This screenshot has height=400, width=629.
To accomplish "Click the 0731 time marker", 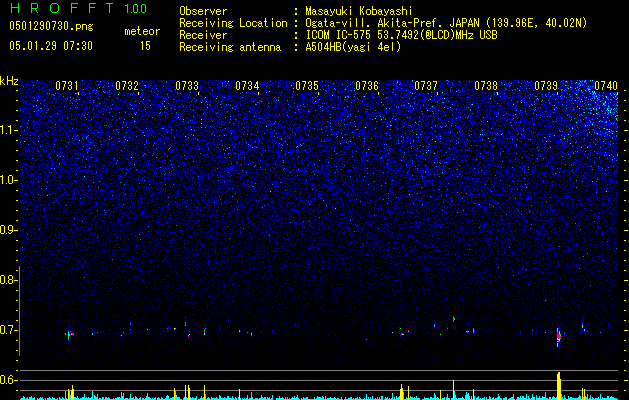I will (67, 86).
